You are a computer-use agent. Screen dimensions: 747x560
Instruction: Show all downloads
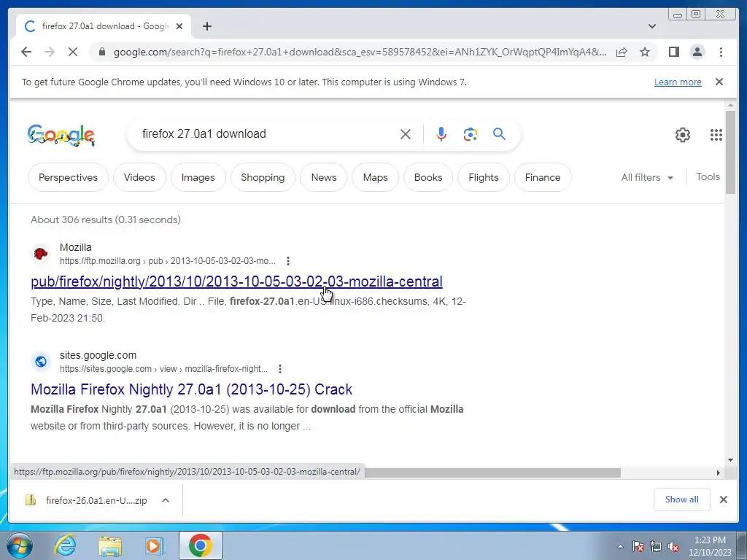click(x=682, y=499)
